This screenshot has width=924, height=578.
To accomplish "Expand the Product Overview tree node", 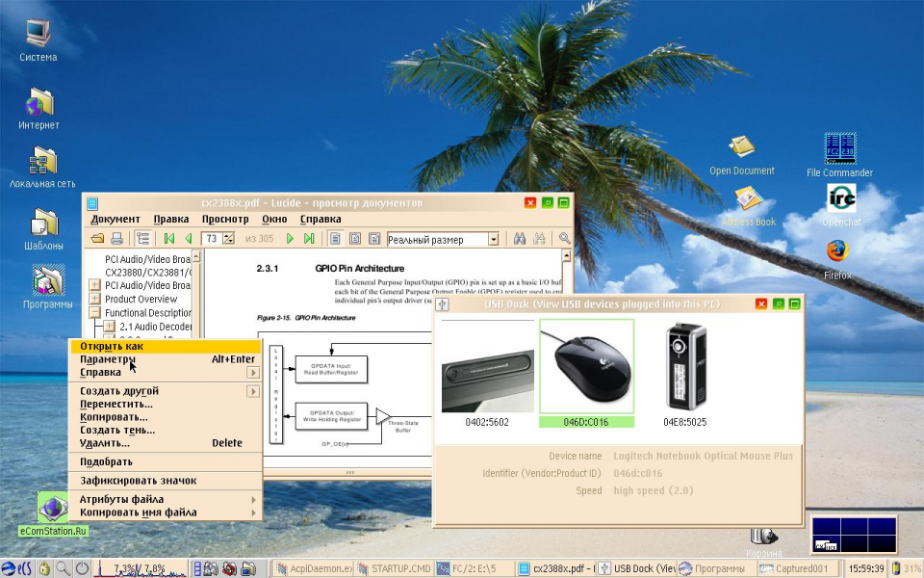I will tap(95, 300).
